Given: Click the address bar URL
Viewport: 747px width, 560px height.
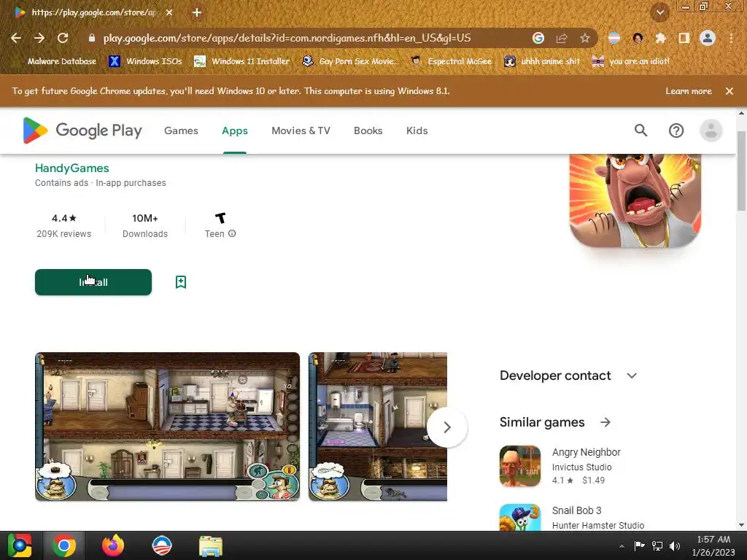Looking at the screenshot, I should point(287,38).
